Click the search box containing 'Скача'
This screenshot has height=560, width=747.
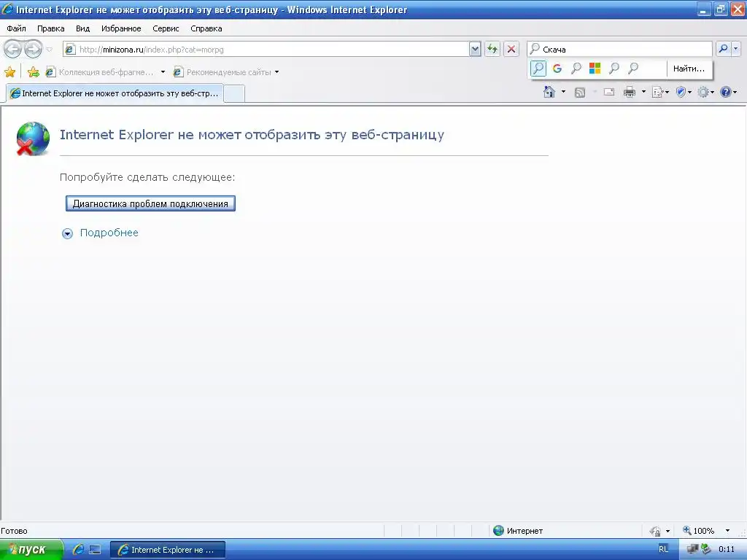click(619, 49)
